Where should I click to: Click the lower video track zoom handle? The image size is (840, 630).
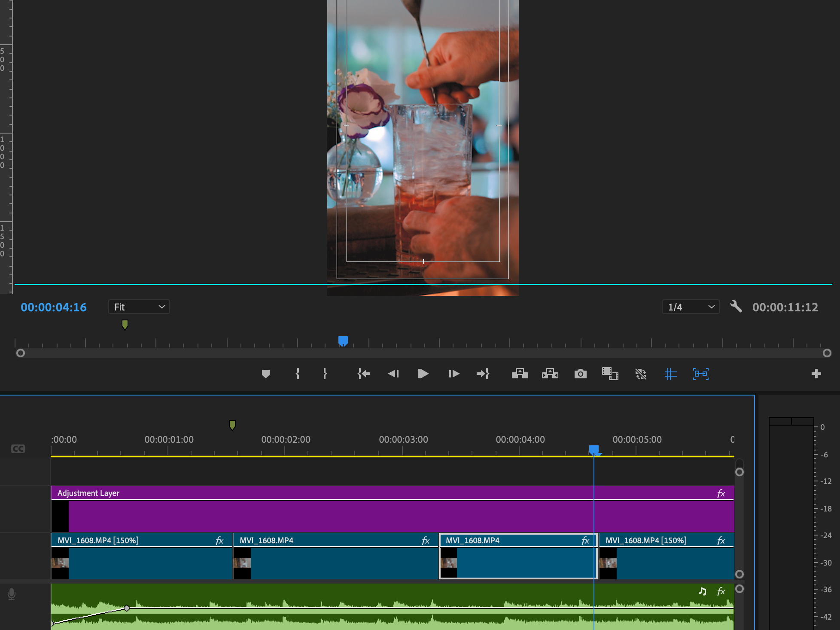point(740,574)
